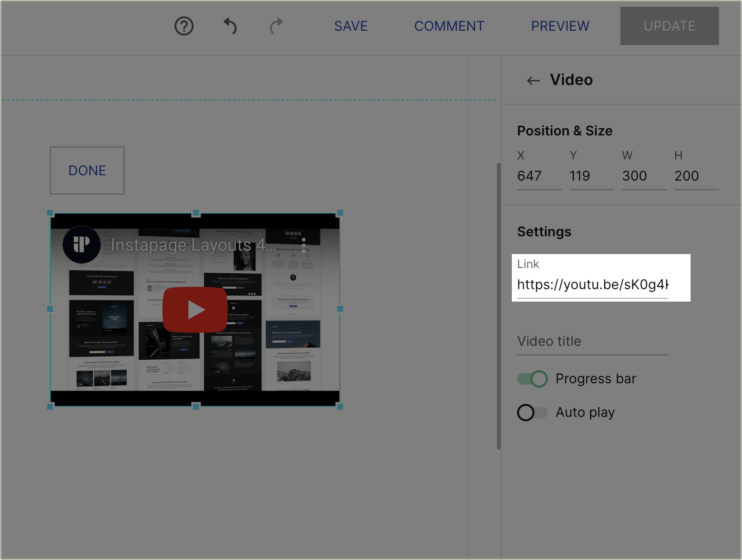The height and width of the screenshot is (560, 742).
Task: Click SAVE in the top toolbar
Action: (x=351, y=26)
